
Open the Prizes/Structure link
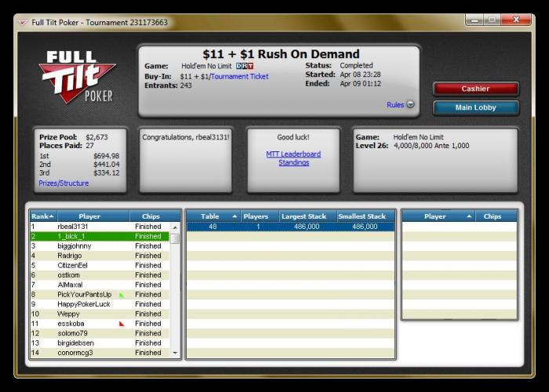(x=64, y=183)
